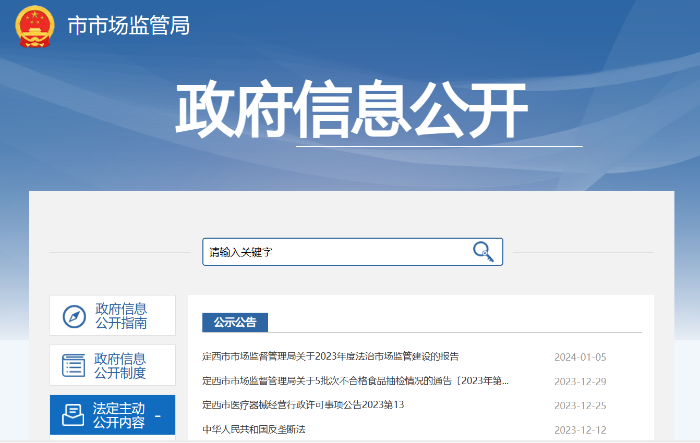The width and height of the screenshot is (700, 443).
Task: Click the 2024-01-05 date entry
Action: 580,357
